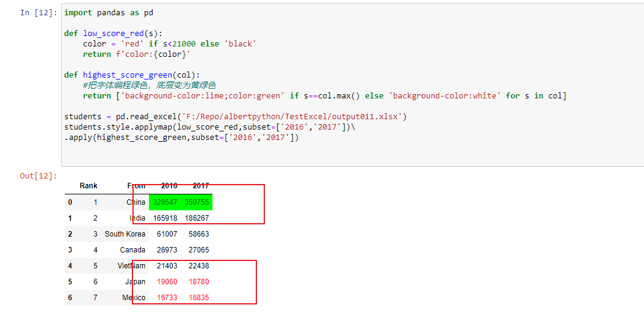This screenshot has width=644, height=313.
Task: Click the In [12] input prompt
Action: (x=39, y=13)
